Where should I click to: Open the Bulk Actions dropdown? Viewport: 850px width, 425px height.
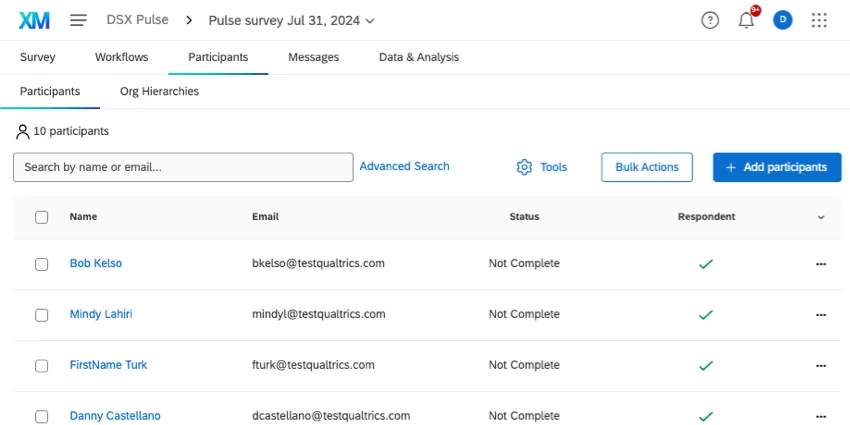(647, 167)
